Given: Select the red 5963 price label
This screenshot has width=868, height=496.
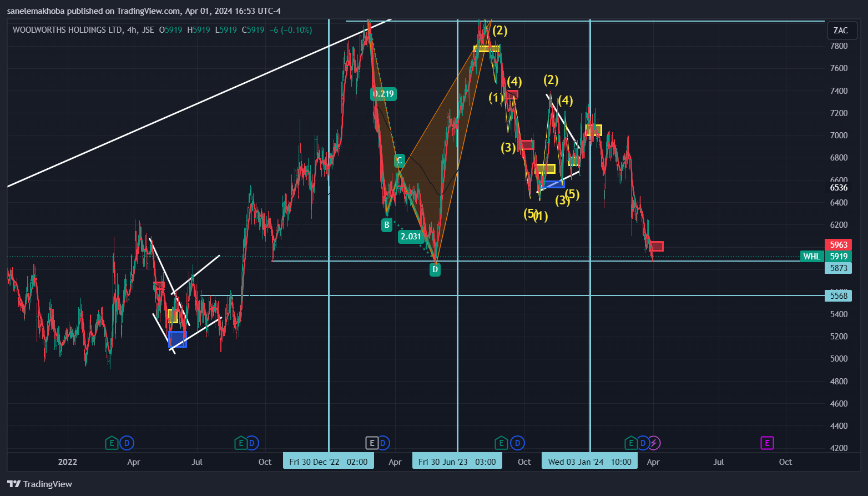Looking at the screenshot, I should [x=839, y=244].
